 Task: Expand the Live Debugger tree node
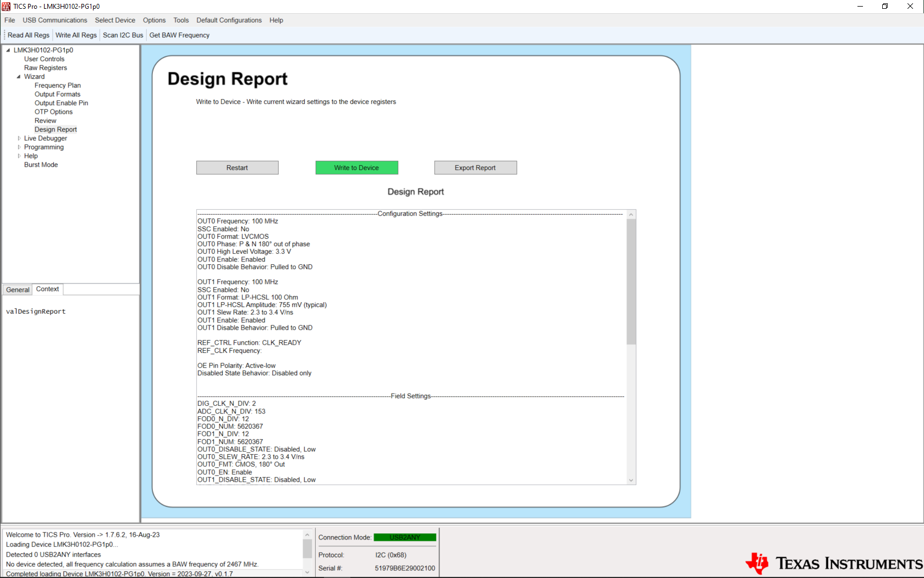pos(19,138)
